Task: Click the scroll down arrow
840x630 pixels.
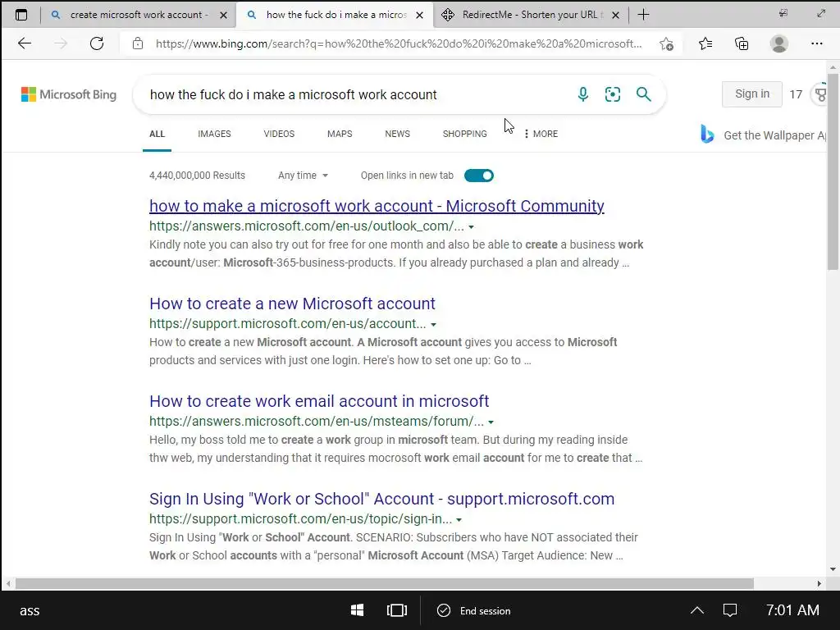Action: [x=833, y=569]
